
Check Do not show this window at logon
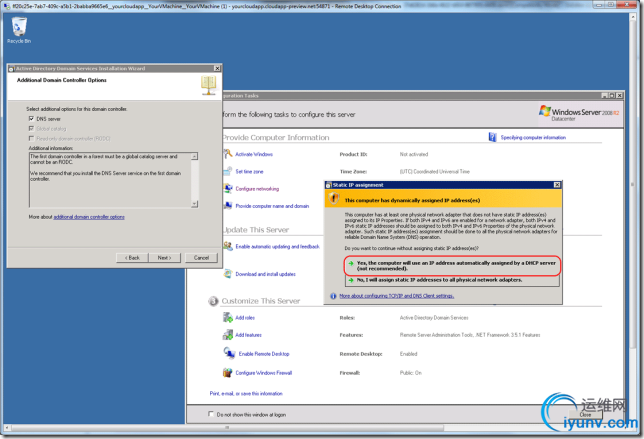coord(211,414)
